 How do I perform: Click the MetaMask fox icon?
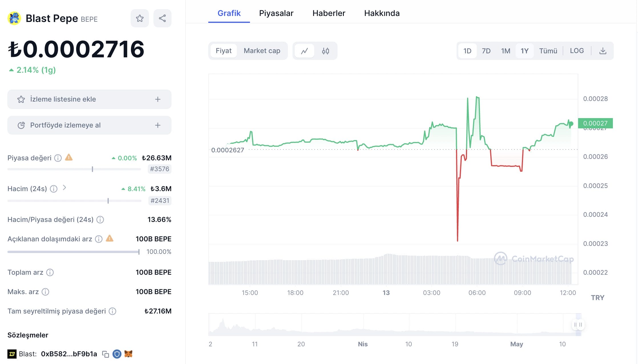(128, 354)
